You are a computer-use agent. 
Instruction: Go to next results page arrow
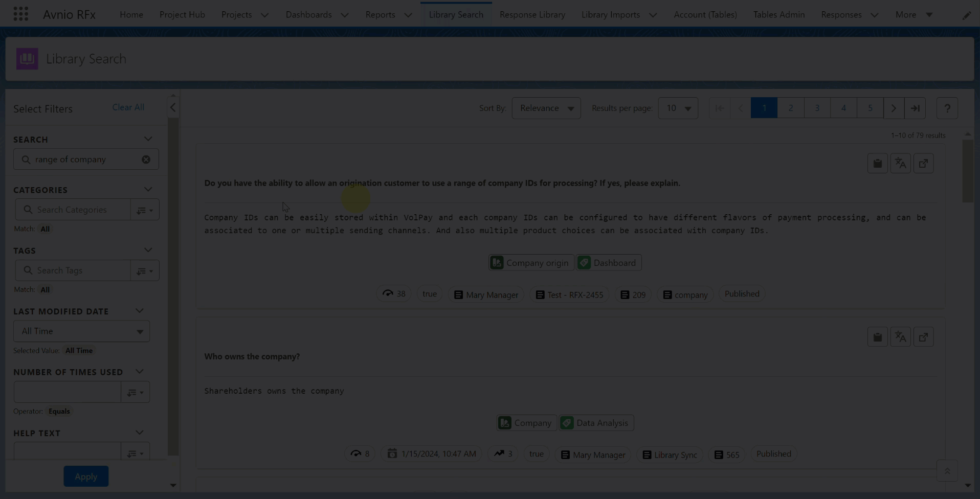tap(894, 108)
